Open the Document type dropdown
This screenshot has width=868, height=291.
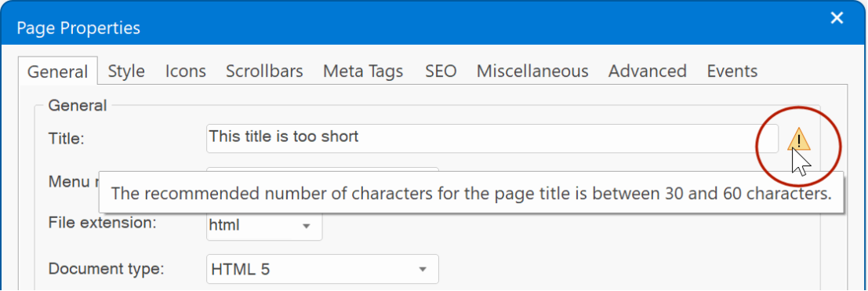coord(322,269)
